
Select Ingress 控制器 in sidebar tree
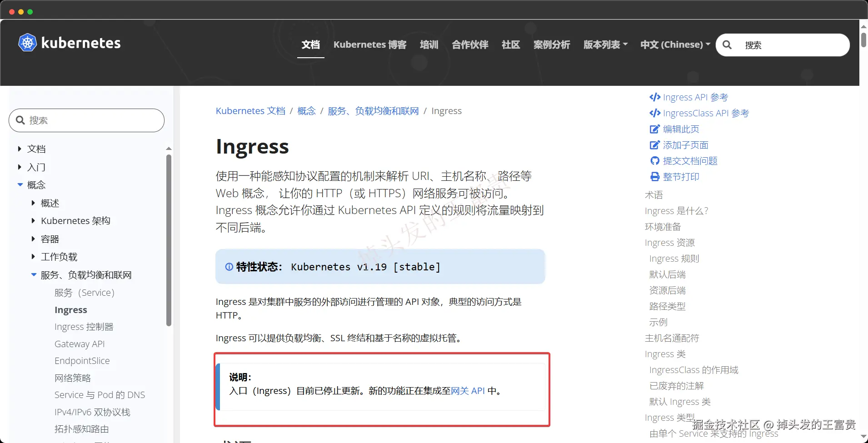point(84,327)
